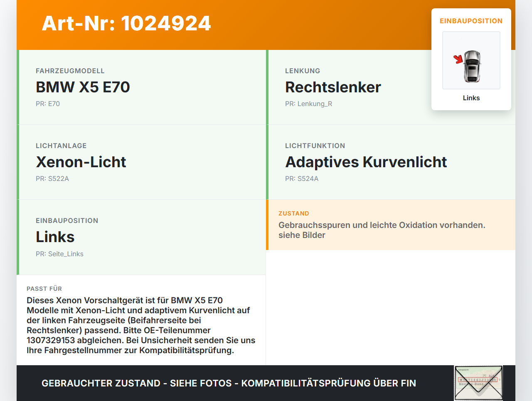This screenshot has height=401, width=532.
Task: Open the Rechtslenker steering specification
Action: click(x=332, y=87)
